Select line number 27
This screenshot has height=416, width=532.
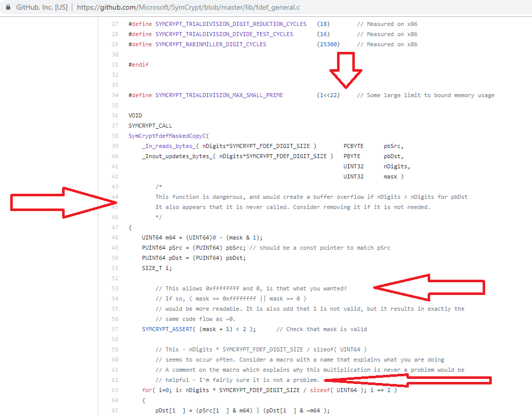(114, 24)
